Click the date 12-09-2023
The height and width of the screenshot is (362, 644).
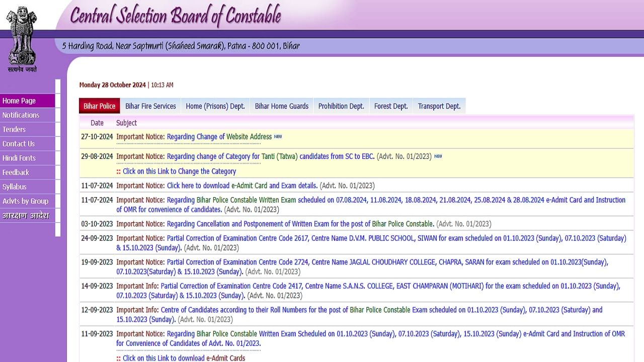click(x=97, y=310)
